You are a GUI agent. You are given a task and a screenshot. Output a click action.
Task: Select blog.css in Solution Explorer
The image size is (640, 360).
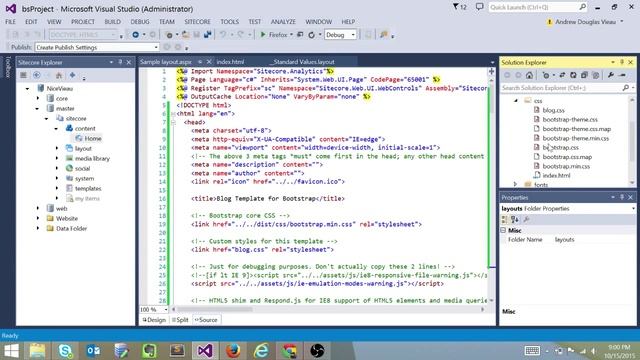coord(553,110)
